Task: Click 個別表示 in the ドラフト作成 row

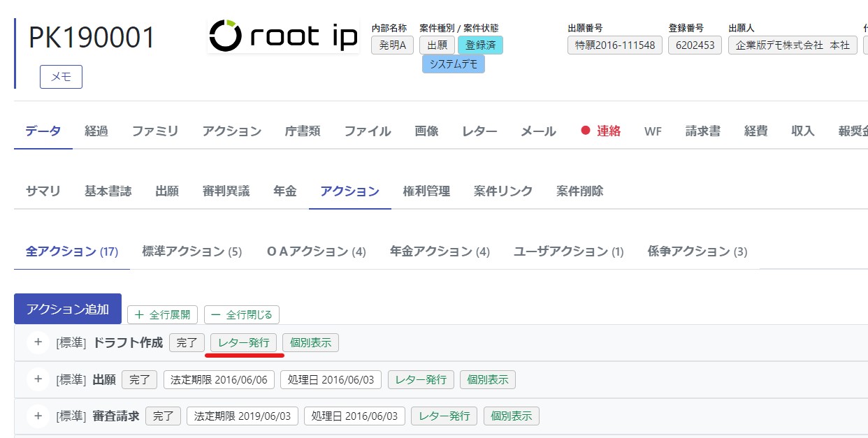Action: (311, 342)
